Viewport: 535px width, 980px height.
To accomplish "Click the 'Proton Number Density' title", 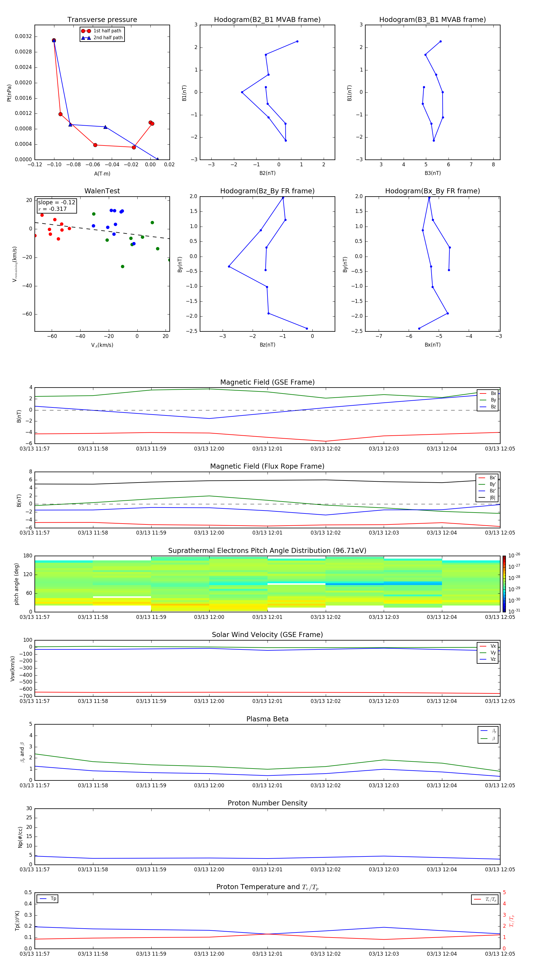I will [x=267, y=803].
